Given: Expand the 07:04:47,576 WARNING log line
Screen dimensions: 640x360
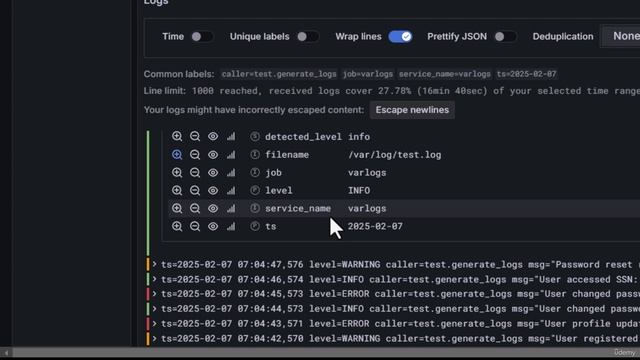Looking at the screenshot, I should coord(155,264).
